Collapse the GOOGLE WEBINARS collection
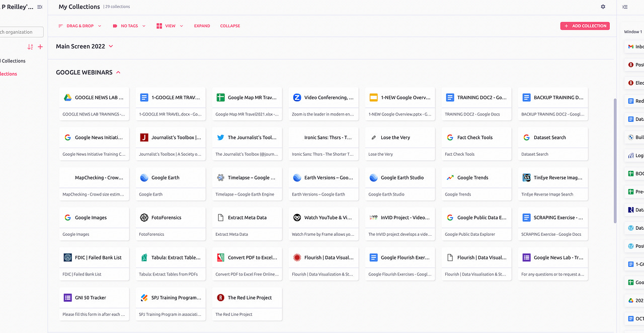644x333 pixels. (118, 73)
